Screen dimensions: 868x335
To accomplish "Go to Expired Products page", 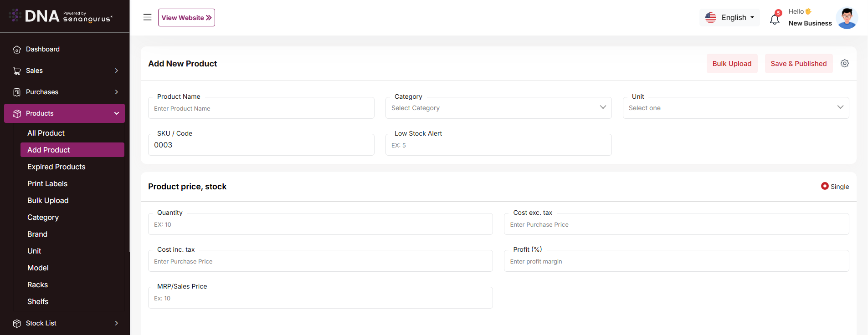I will 56,167.
